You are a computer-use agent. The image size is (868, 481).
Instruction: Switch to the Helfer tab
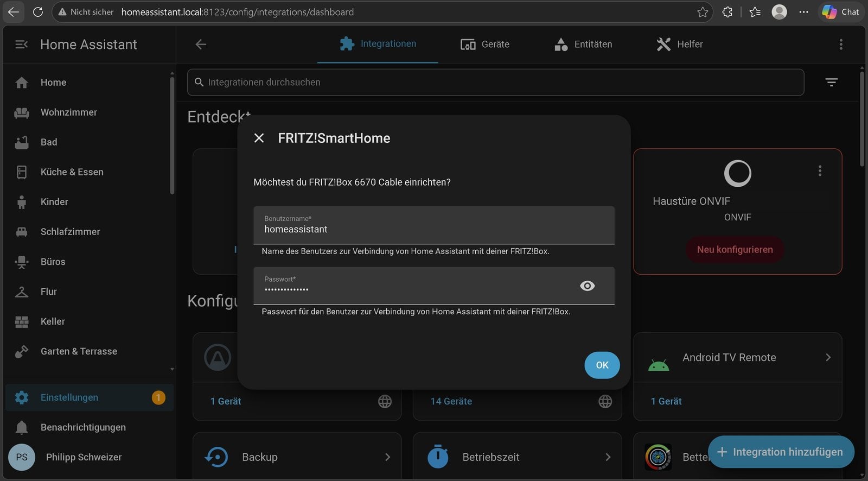(x=679, y=45)
